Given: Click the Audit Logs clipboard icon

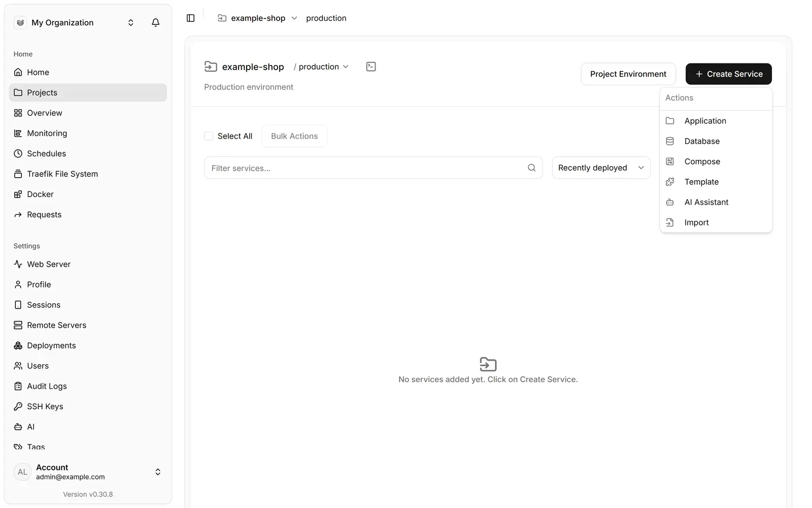Looking at the screenshot, I should click(18, 386).
